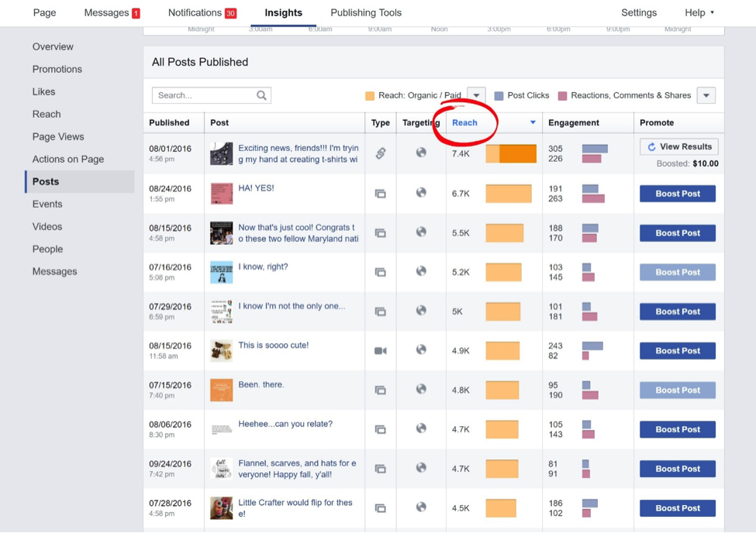
Task: Open the Help menu
Action: tap(699, 12)
